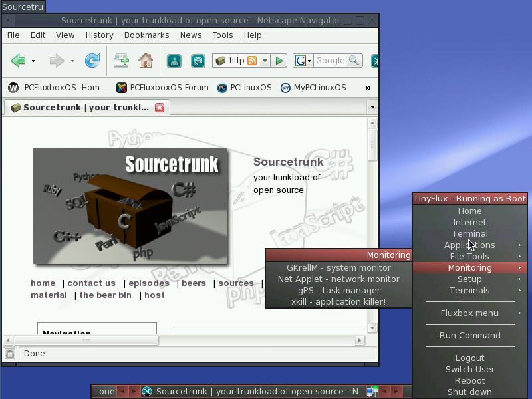Open the Bookmarks menu

pyautogui.click(x=146, y=35)
